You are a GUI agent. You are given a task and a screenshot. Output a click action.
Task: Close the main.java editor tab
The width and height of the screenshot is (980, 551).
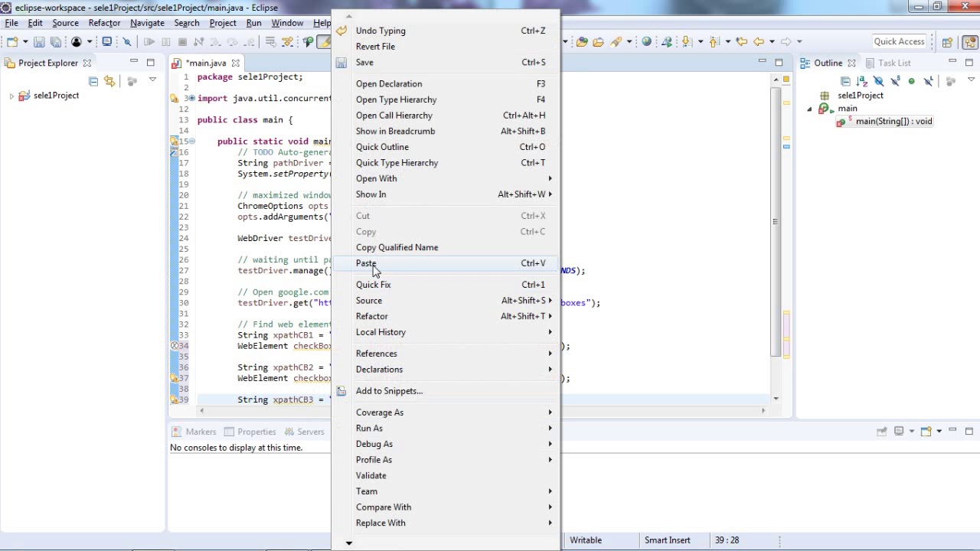pos(236,64)
